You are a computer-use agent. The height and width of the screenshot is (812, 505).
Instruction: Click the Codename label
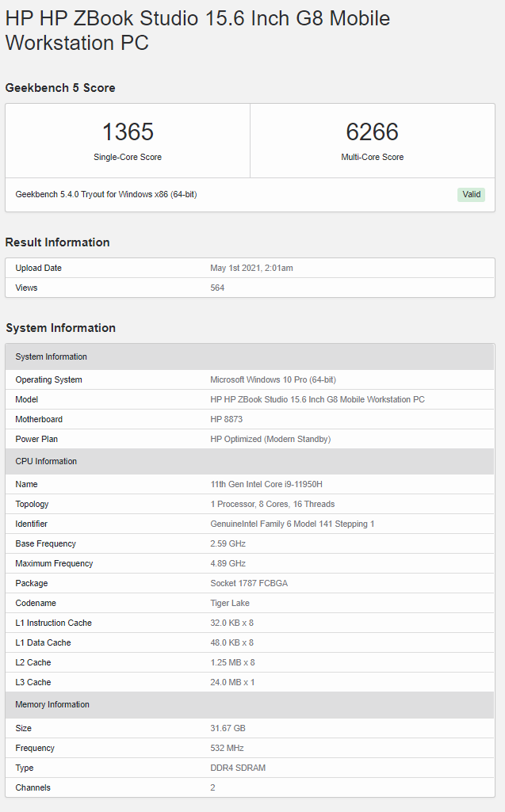(x=35, y=603)
